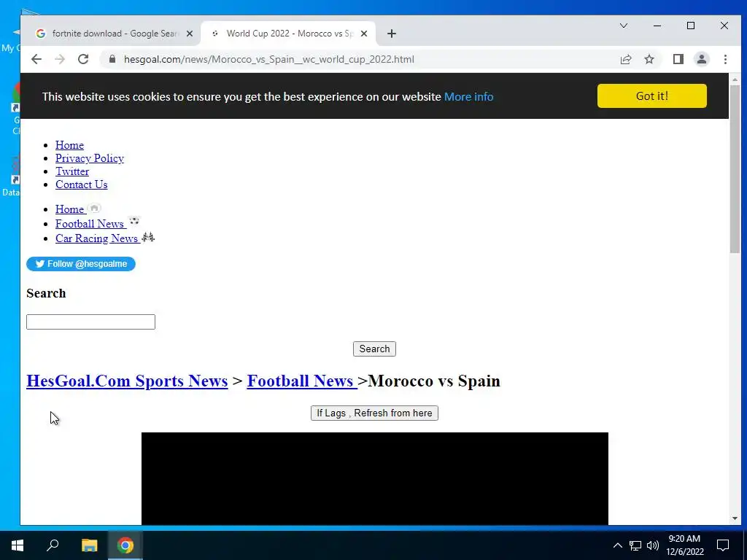Open a new tab
This screenshot has height=560, width=747.
392,34
